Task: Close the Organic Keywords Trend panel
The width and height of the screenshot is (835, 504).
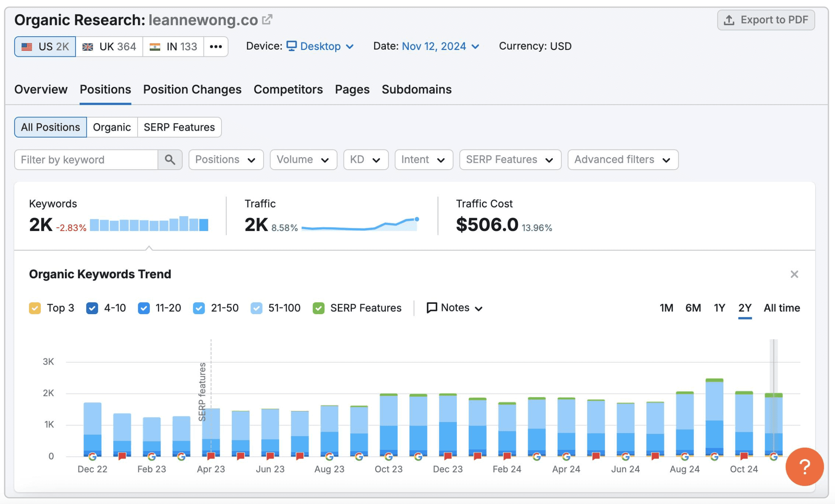Action: click(x=794, y=274)
